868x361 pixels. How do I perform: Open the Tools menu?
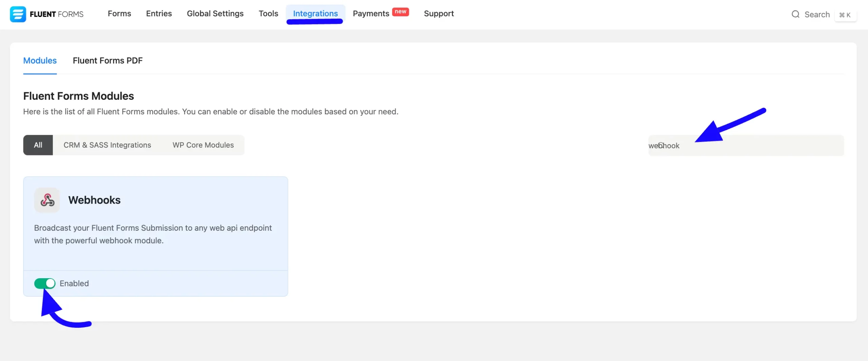(268, 14)
